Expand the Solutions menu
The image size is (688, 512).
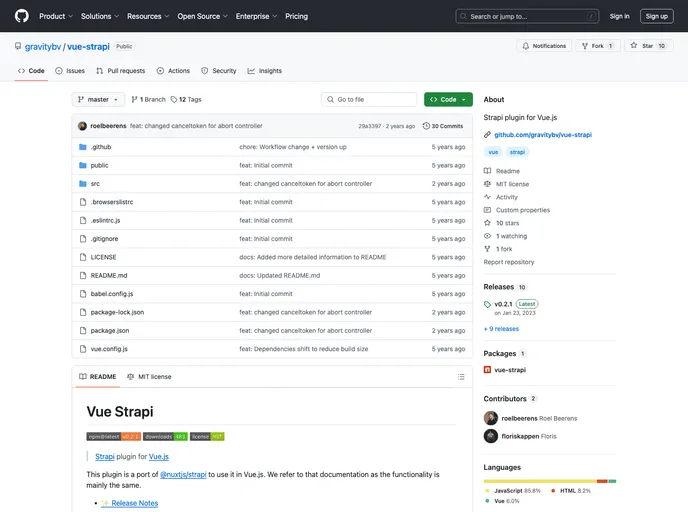coord(100,16)
